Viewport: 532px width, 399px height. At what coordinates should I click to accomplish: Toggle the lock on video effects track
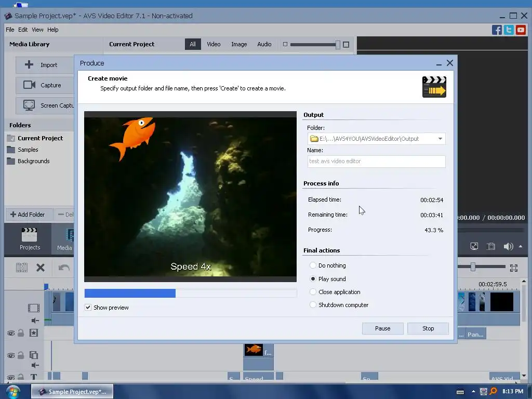pos(21,333)
